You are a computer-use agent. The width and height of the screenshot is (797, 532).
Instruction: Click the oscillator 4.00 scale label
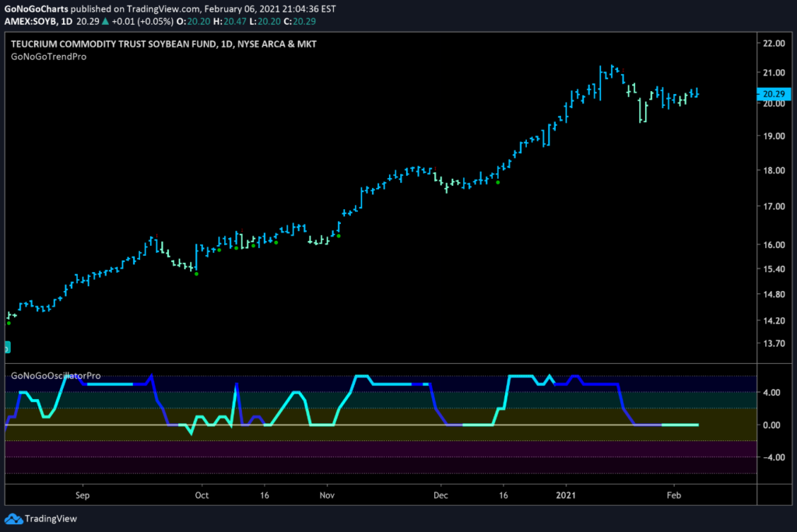click(x=771, y=393)
